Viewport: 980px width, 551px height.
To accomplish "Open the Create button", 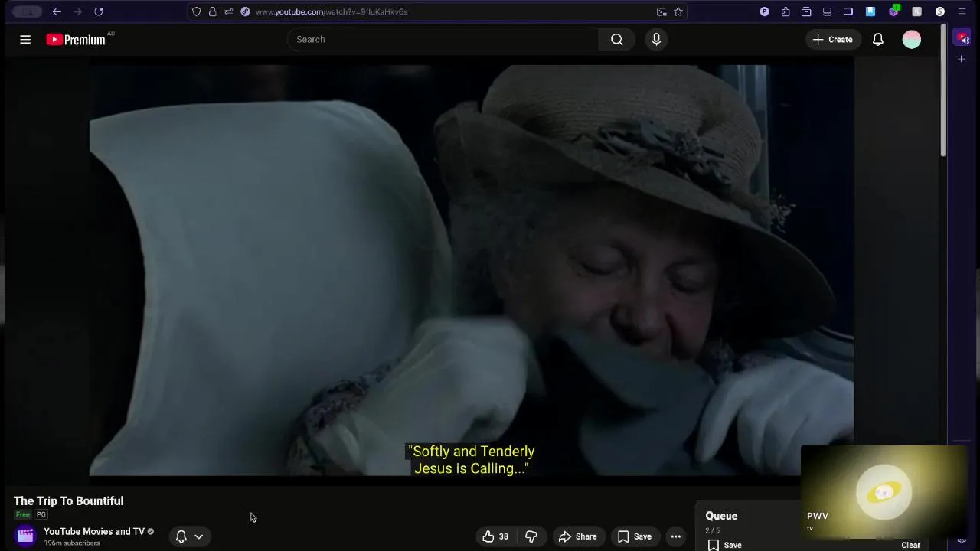I will 833,39.
